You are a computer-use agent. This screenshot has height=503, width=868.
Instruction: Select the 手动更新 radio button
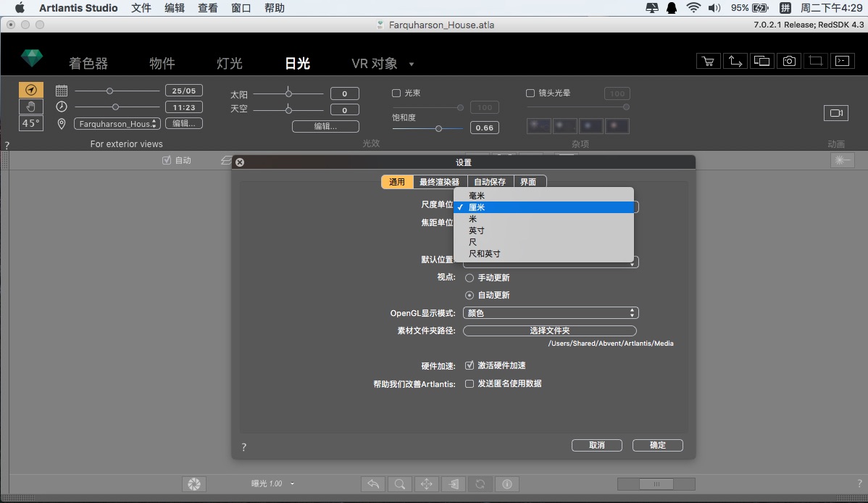coord(470,278)
